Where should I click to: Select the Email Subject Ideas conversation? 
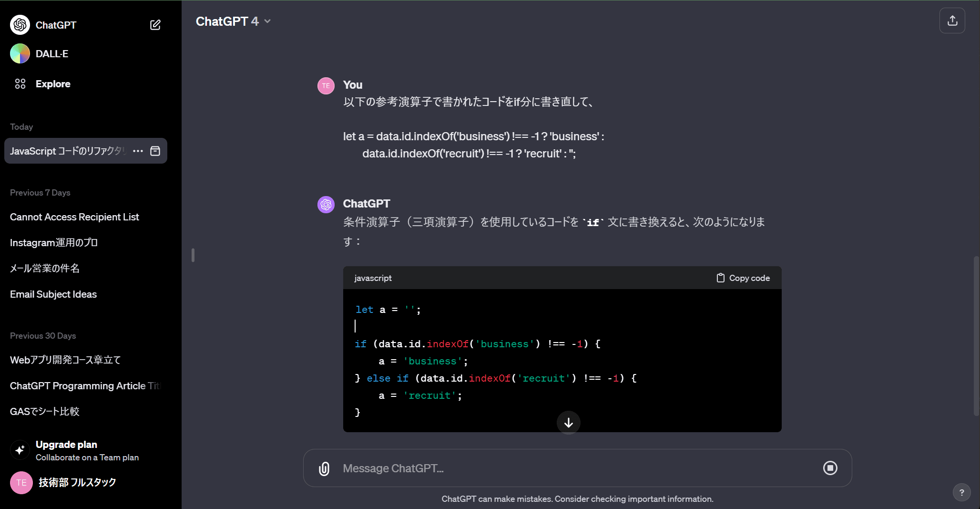coord(53,294)
